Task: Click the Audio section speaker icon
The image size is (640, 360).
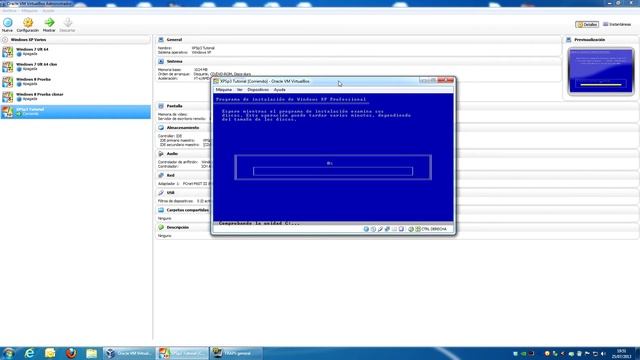Action: (161, 153)
